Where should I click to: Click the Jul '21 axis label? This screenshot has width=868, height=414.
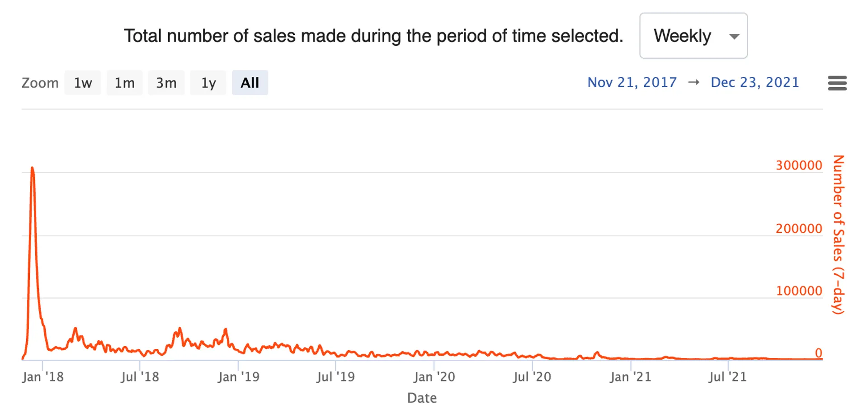click(727, 377)
